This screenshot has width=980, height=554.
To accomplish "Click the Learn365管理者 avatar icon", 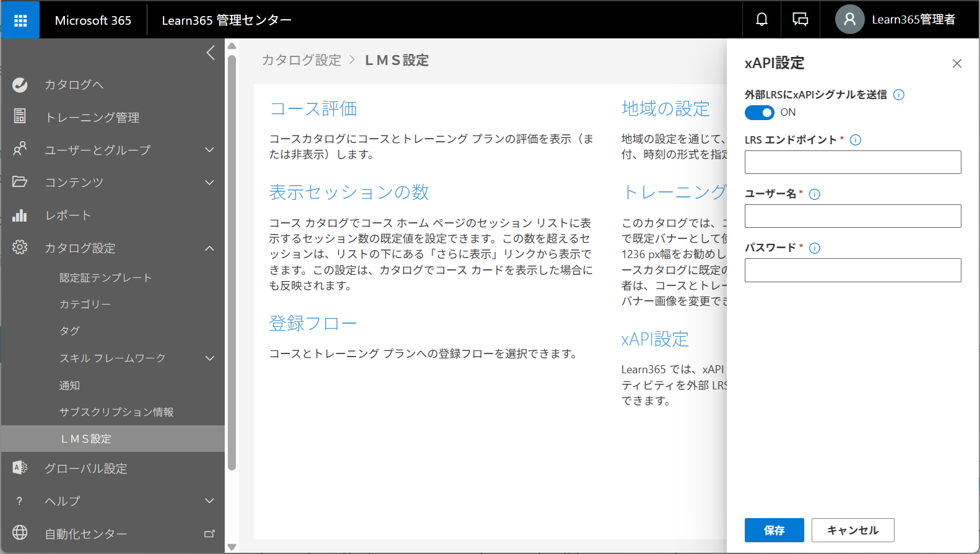I will (x=849, y=20).
